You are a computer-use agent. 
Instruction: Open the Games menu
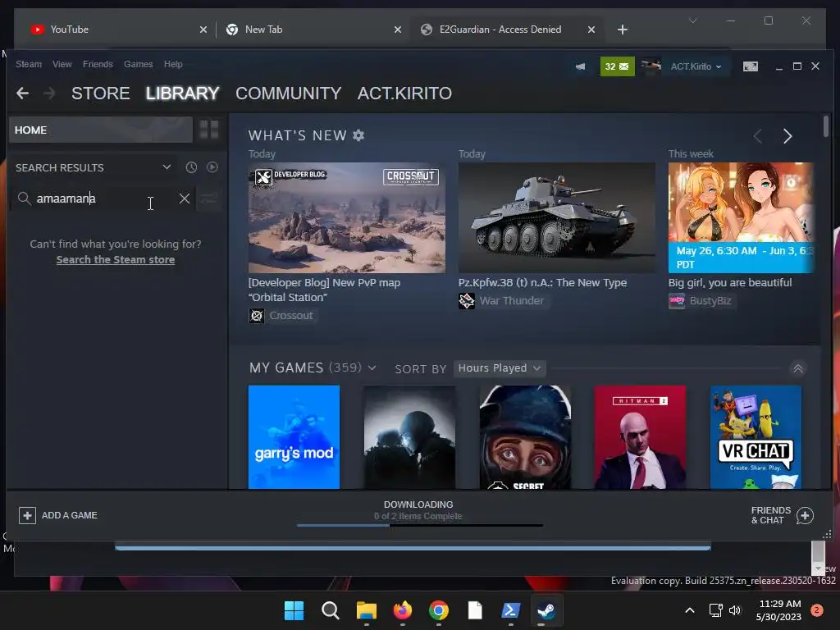[138, 64]
